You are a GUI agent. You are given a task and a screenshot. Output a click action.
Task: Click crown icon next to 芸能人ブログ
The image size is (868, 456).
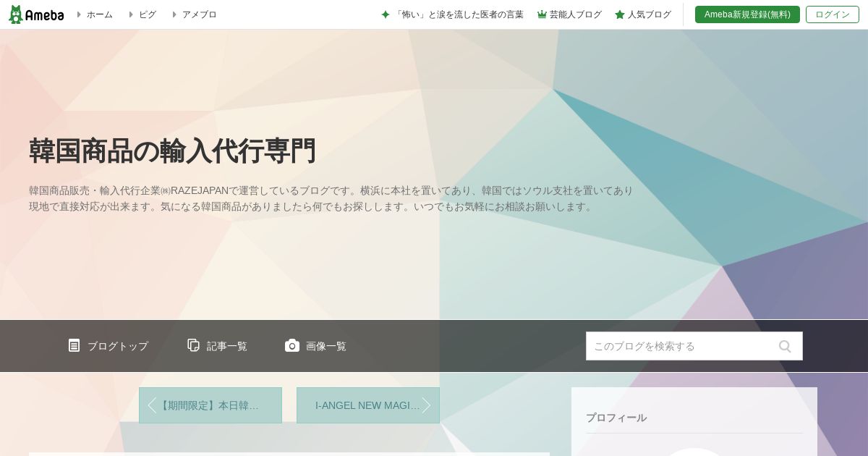tap(542, 14)
